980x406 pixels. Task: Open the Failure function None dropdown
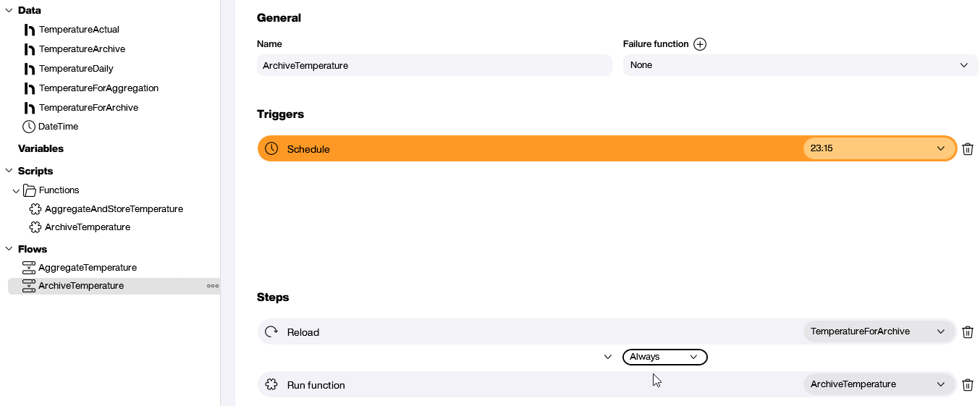tap(800, 65)
